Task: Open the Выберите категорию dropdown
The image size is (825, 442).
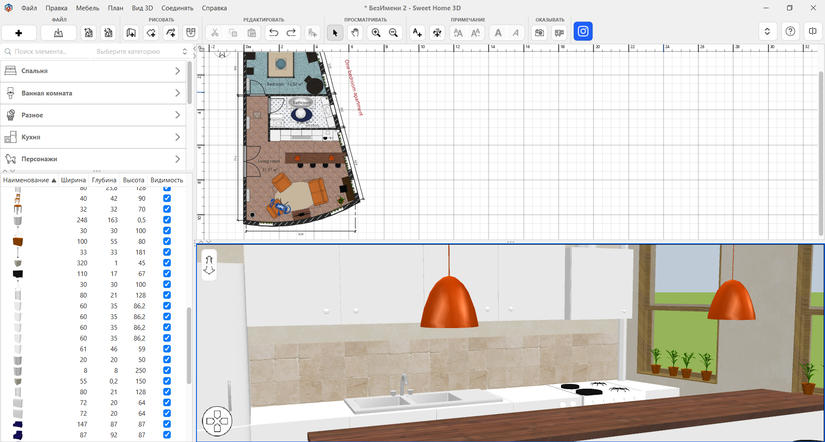Action: pyautogui.click(x=141, y=52)
